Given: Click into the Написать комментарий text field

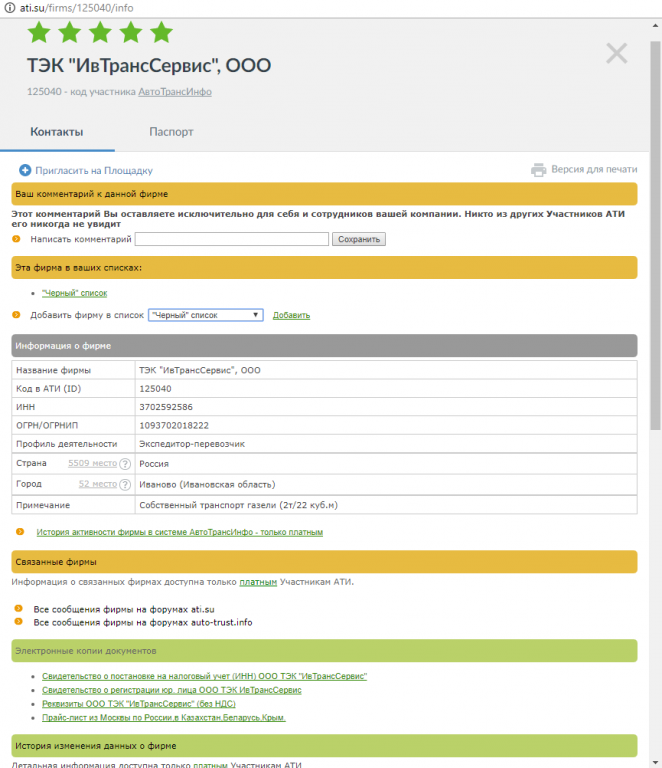Looking at the screenshot, I should point(232,239).
